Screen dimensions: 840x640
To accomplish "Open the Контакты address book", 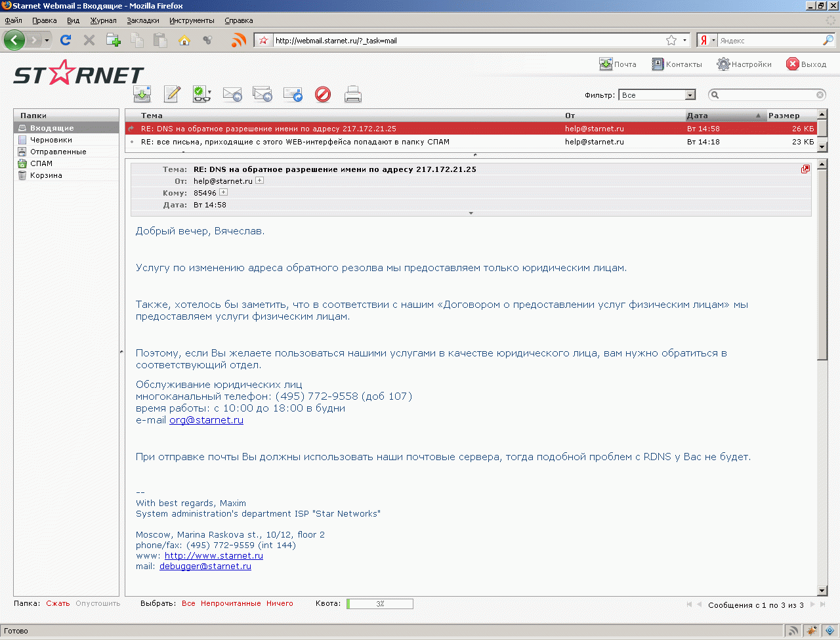I will pyautogui.click(x=677, y=64).
